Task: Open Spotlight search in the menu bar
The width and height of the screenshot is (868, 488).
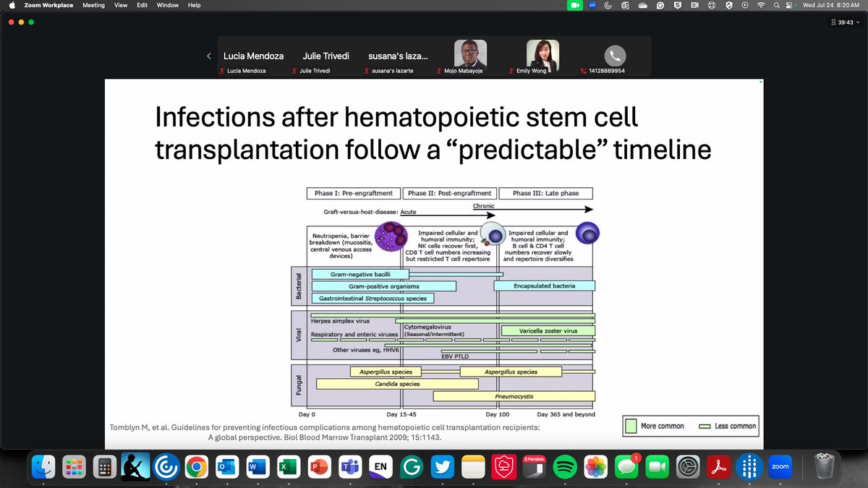Action: pos(775,5)
